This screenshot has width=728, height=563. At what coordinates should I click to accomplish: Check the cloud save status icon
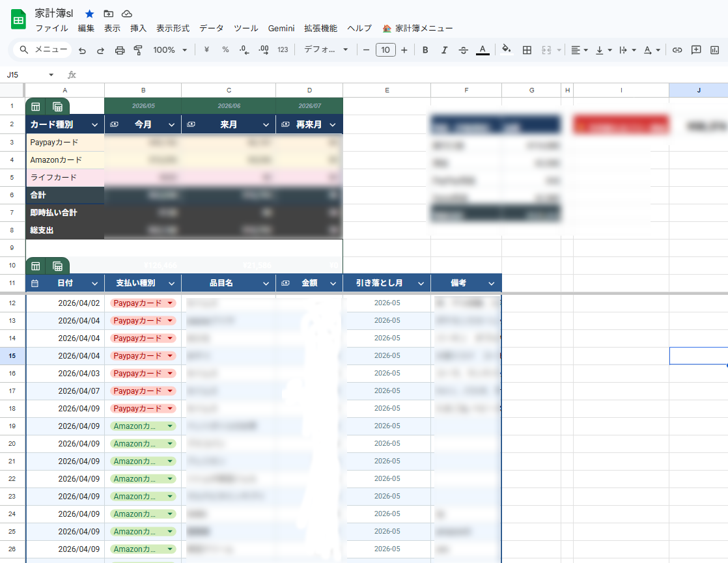[x=126, y=14]
